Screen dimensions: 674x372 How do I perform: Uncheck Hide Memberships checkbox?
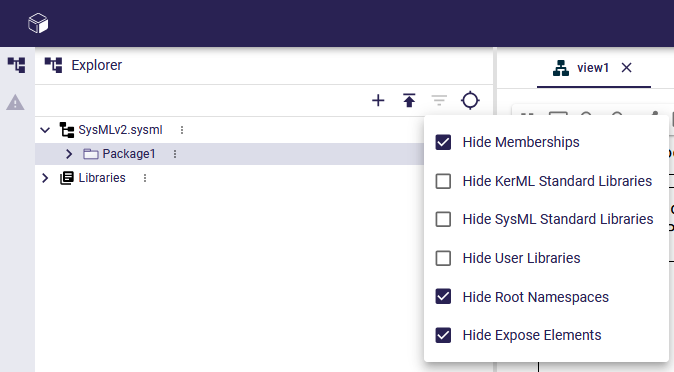pos(443,142)
